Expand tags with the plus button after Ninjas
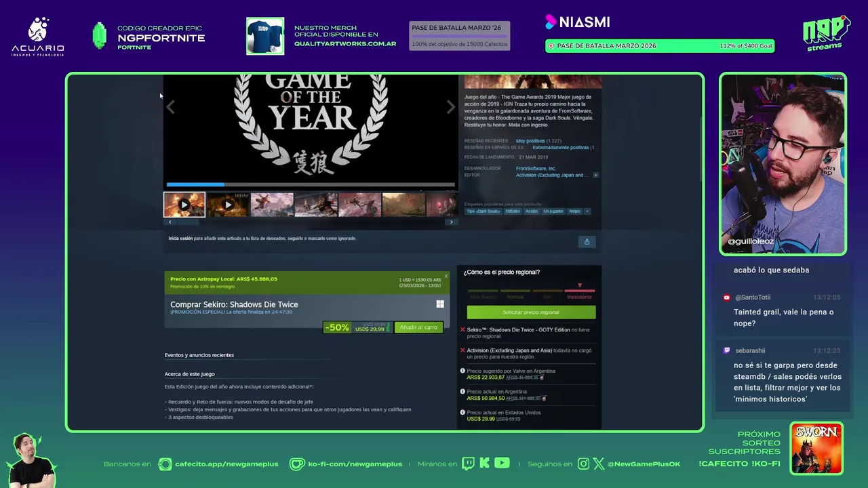Screen dimensions: 868x488 587,211
